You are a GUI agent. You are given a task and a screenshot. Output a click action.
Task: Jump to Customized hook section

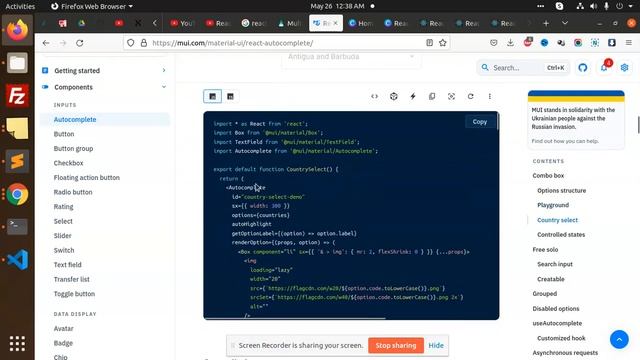561,338
